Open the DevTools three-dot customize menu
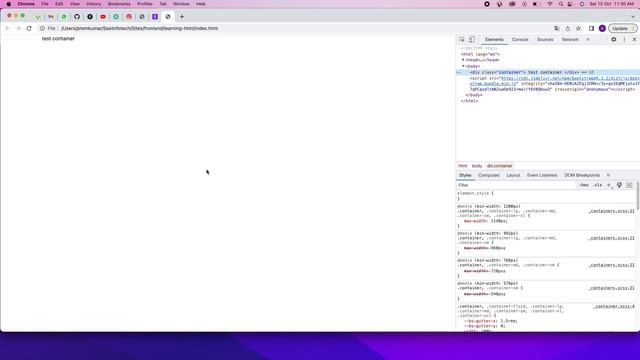 624,40
